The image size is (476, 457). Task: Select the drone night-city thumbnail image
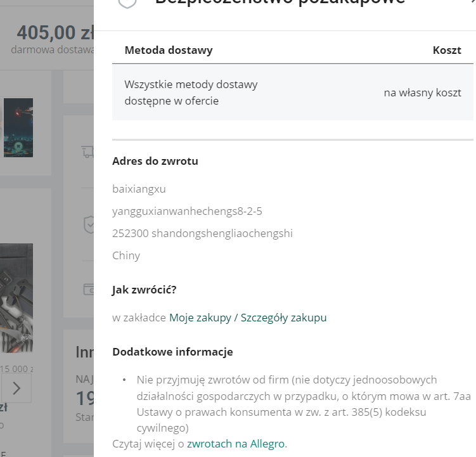pyautogui.click(x=18, y=127)
